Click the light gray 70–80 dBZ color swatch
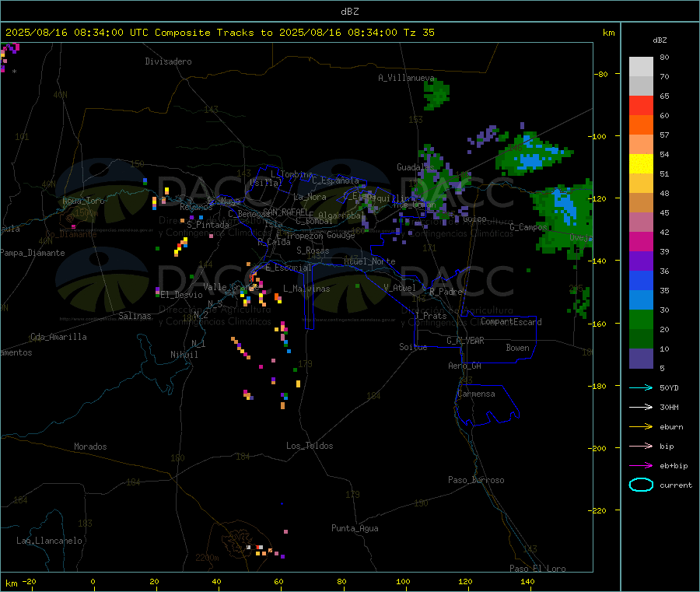The image size is (700, 592). pos(641,67)
